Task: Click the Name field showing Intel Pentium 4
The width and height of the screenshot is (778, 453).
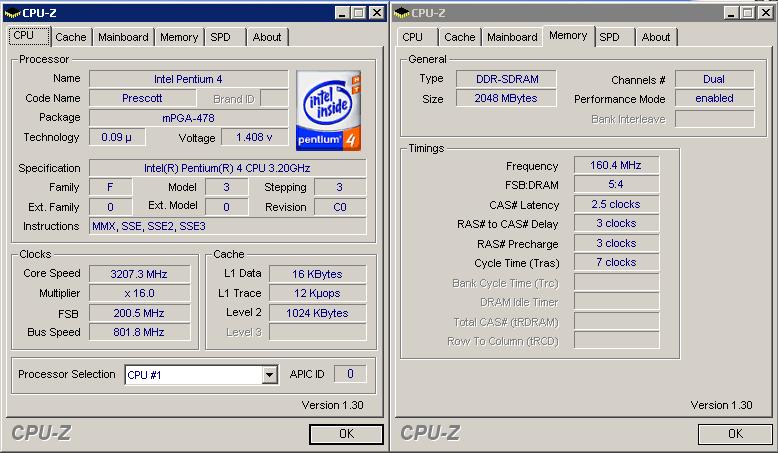Action: [189, 79]
